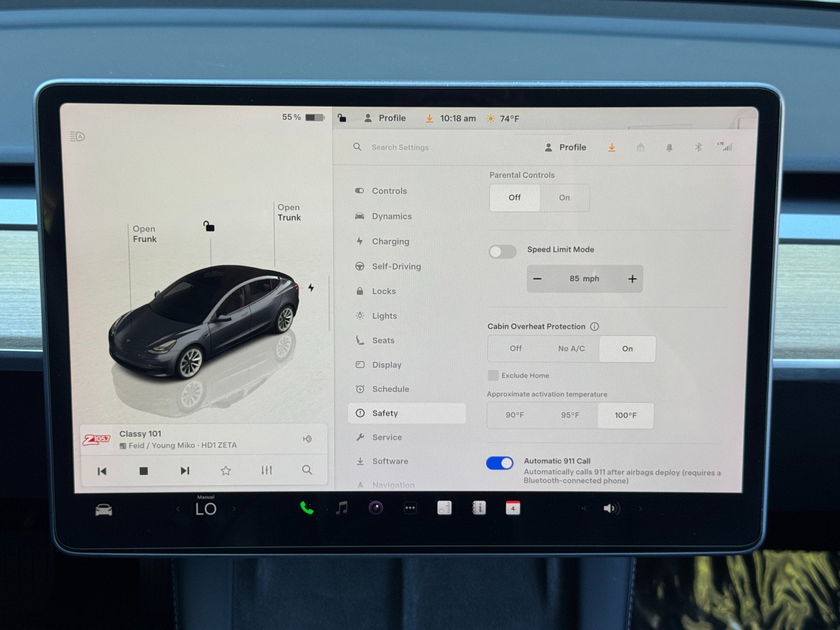Set Cabin Overheat Protection to No A/C
Screen dimensions: 840x630
point(571,349)
